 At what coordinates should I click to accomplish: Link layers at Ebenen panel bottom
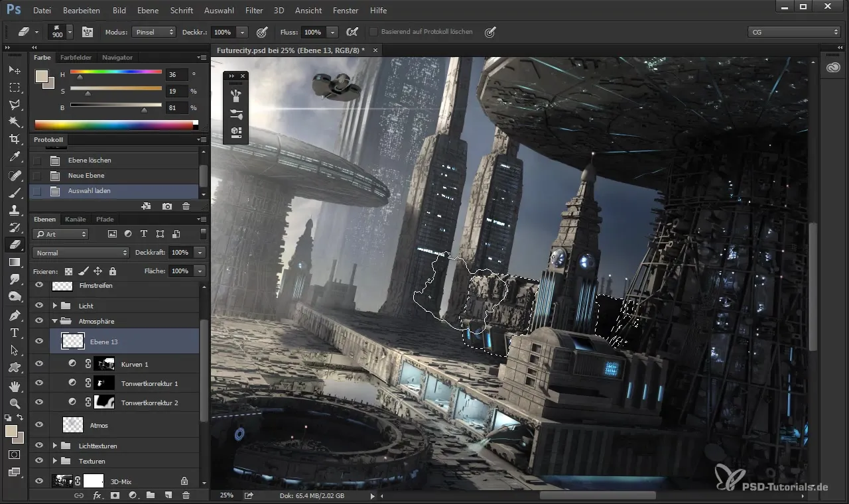click(79, 495)
